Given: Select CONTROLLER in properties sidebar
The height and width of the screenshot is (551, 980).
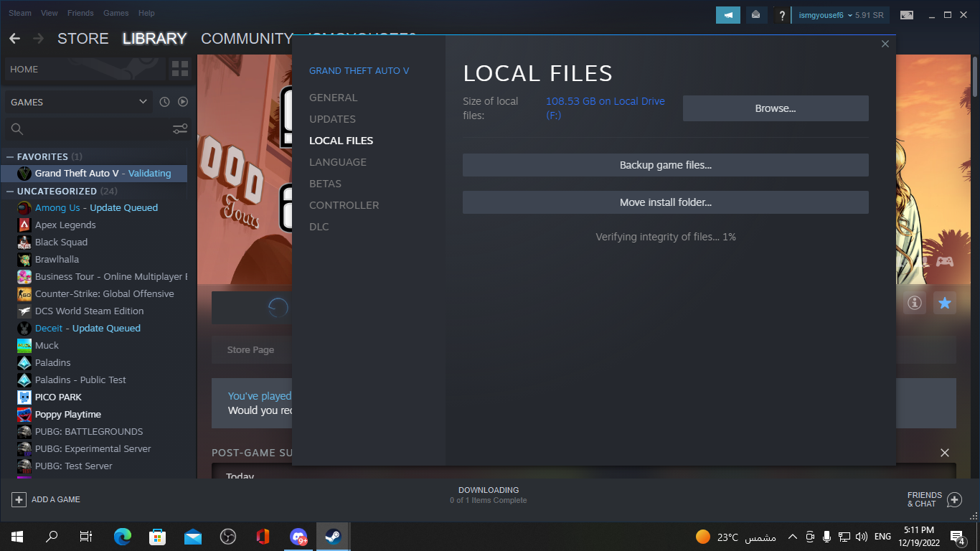Looking at the screenshot, I should [344, 205].
